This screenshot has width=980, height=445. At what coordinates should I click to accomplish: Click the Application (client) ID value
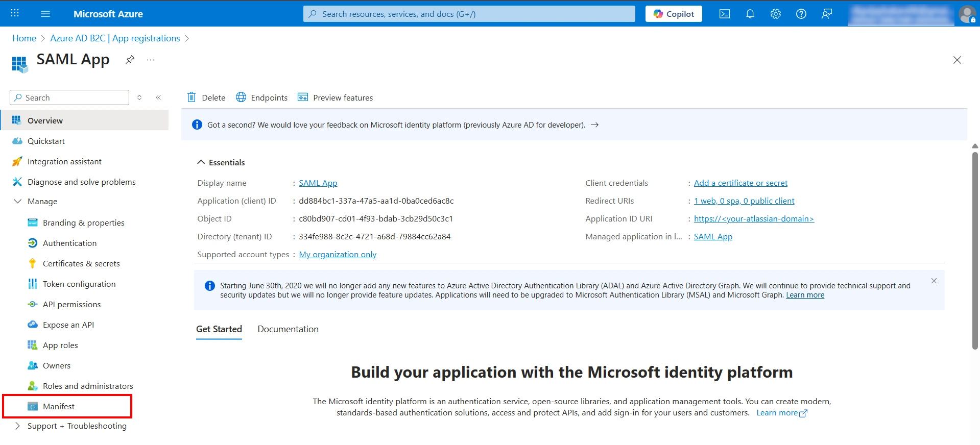pos(376,201)
